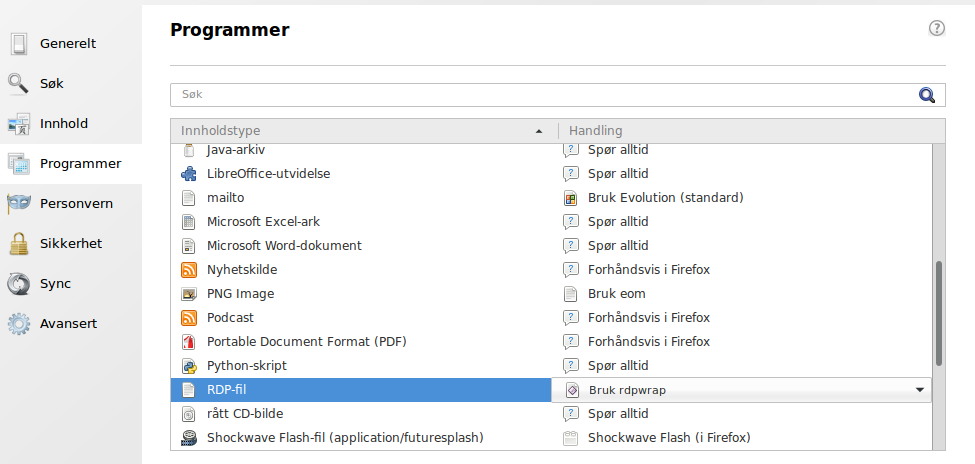Select the Nyhetskilde RSS feed icon
This screenshot has width=975, height=464.
coord(188,269)
